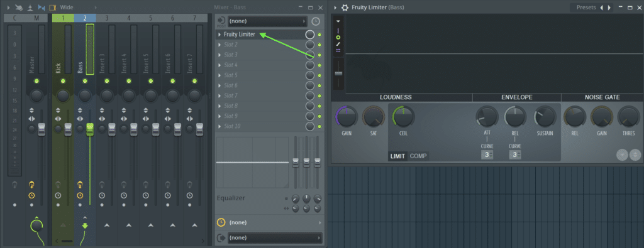The height and width of the screenshot is (248, 644).
Task: Click the Insert 6 latency clock icon
Action: (167, 195)
